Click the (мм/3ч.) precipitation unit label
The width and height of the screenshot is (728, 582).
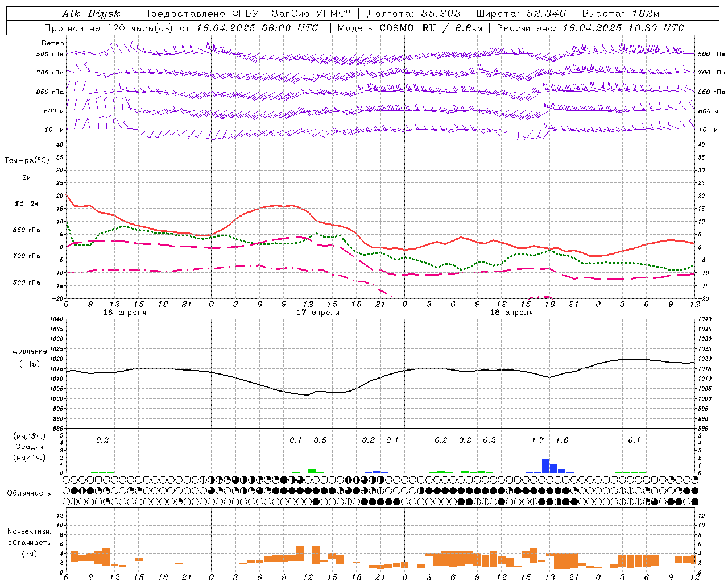30,436
